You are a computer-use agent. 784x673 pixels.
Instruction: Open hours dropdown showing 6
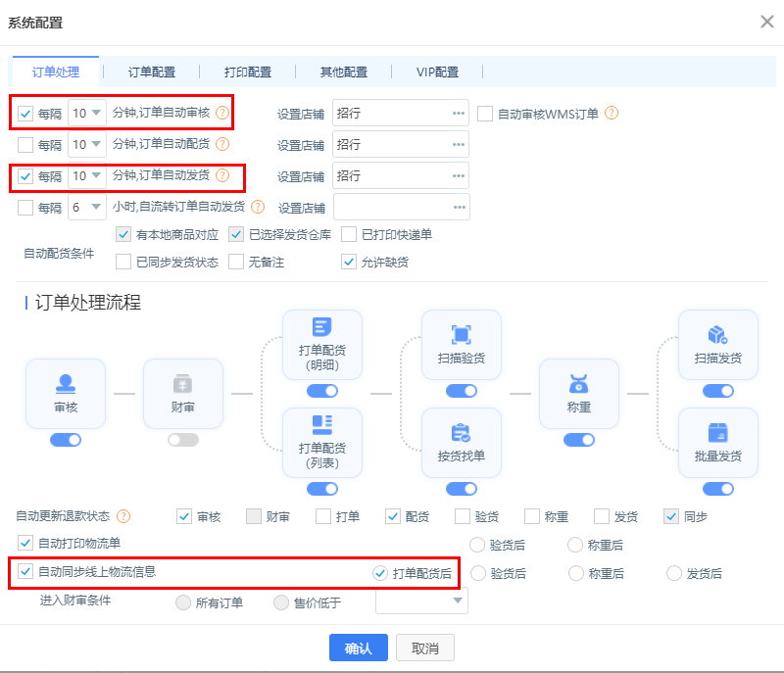pos(87,207)
